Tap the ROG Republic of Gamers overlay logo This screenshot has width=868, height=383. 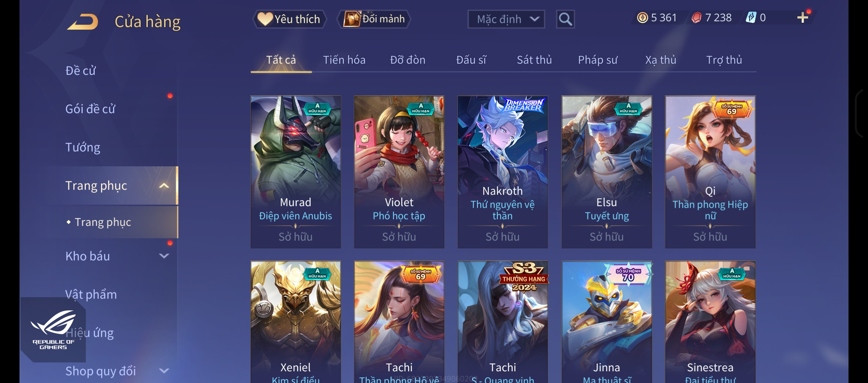click(53, 329)
